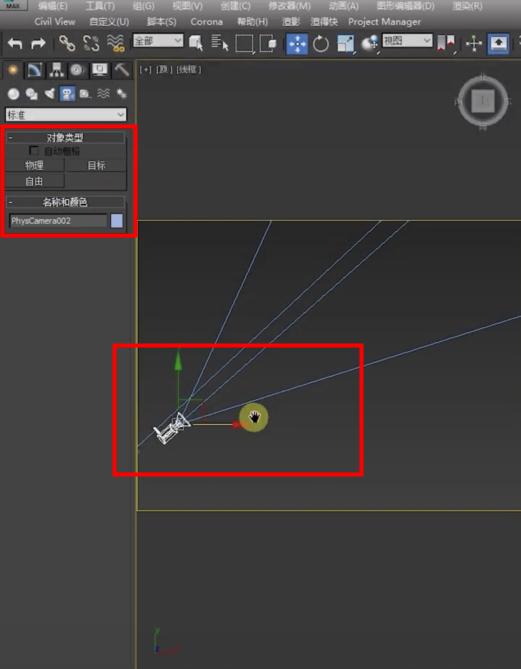521x669 pixels.
Task: Open the Civil View menu
Action: 55,22
